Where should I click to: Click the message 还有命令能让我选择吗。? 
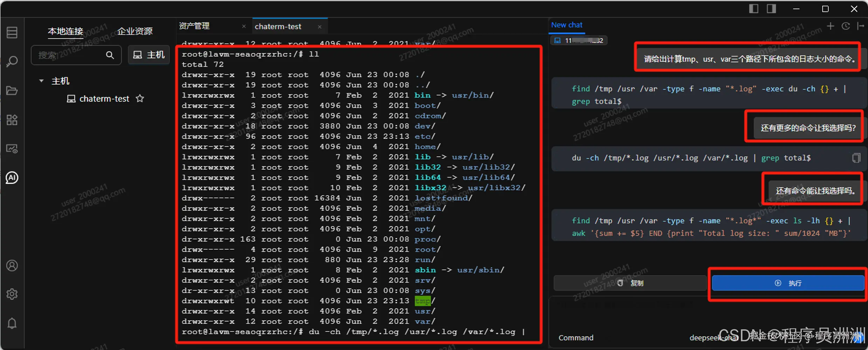point(815,191)
